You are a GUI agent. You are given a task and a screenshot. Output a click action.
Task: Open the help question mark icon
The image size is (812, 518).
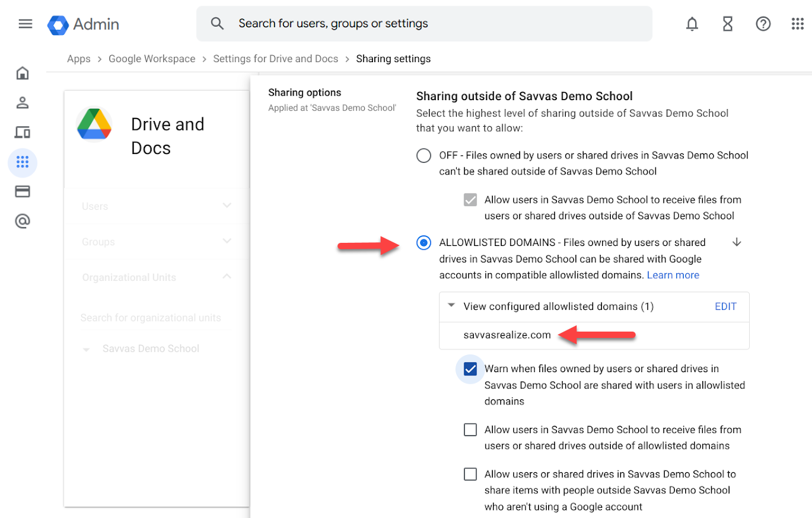pyautogui.click(x=763, y=23)
